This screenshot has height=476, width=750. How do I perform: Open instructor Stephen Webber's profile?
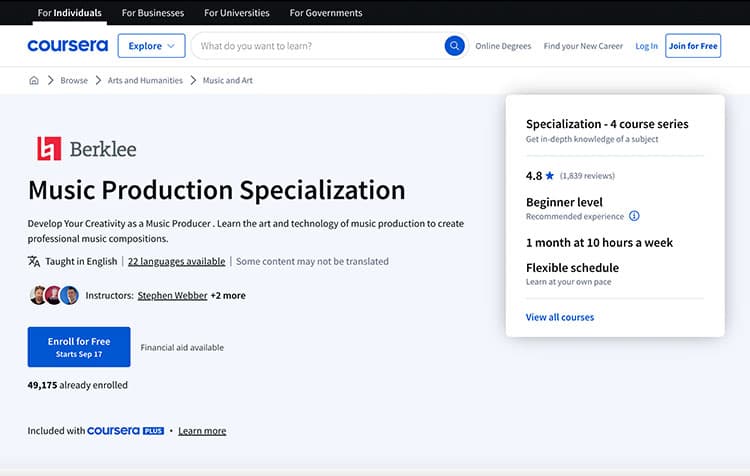click(172, 296)
